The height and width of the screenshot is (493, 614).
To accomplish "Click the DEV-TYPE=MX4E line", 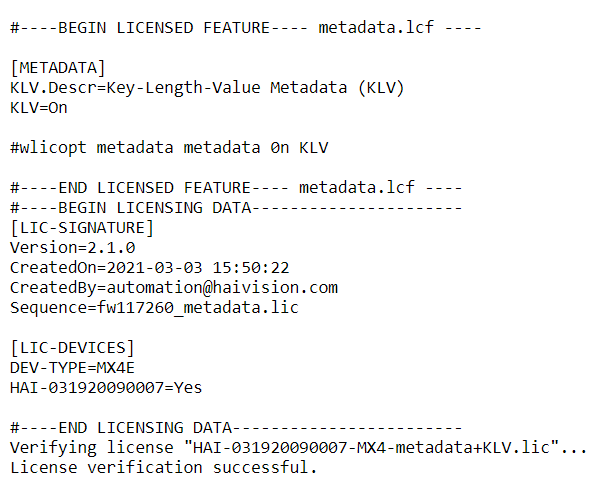I will coord(73,368).
